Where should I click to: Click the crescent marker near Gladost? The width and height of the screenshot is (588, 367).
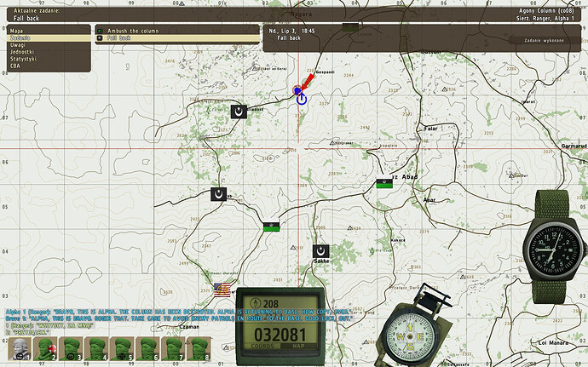(239, 111)
